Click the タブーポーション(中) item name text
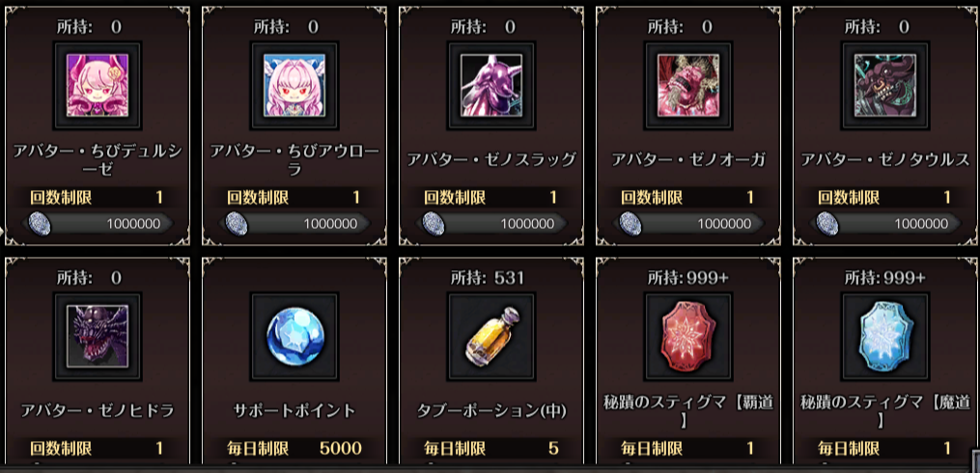The height and width of the screenshot is (473, 980). 491,410
